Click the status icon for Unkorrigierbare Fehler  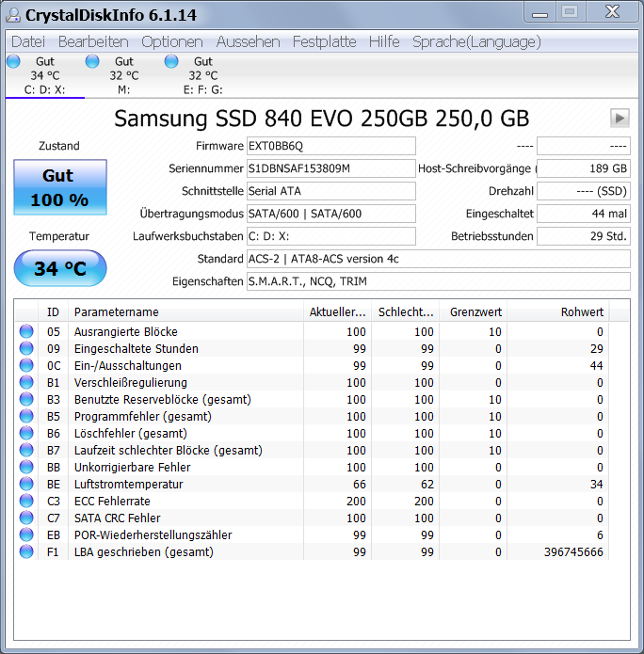pyautogui.click(x=26, y=467)
